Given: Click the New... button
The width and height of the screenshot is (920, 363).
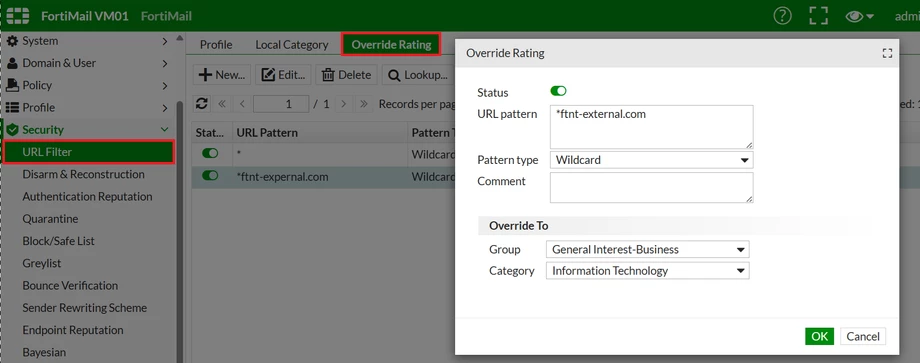Looking at the screenshot, I should click(x=222, y=75).
